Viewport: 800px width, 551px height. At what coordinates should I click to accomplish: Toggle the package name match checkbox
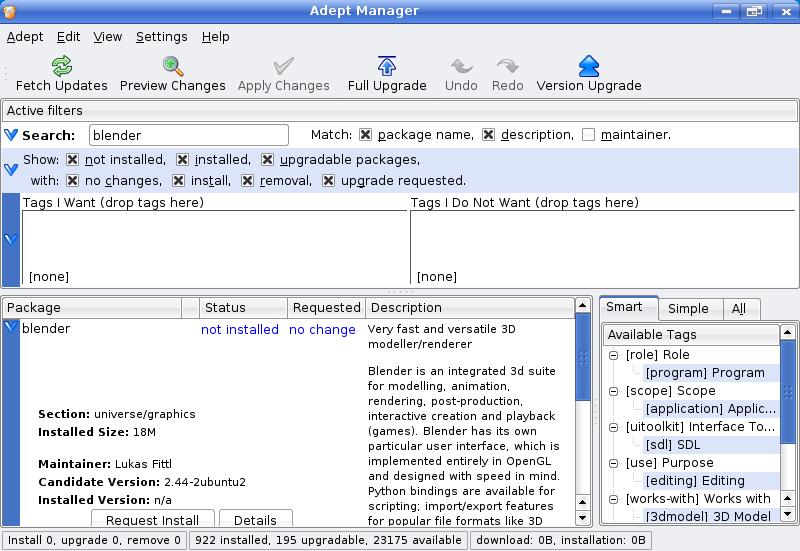coord(365,135)
